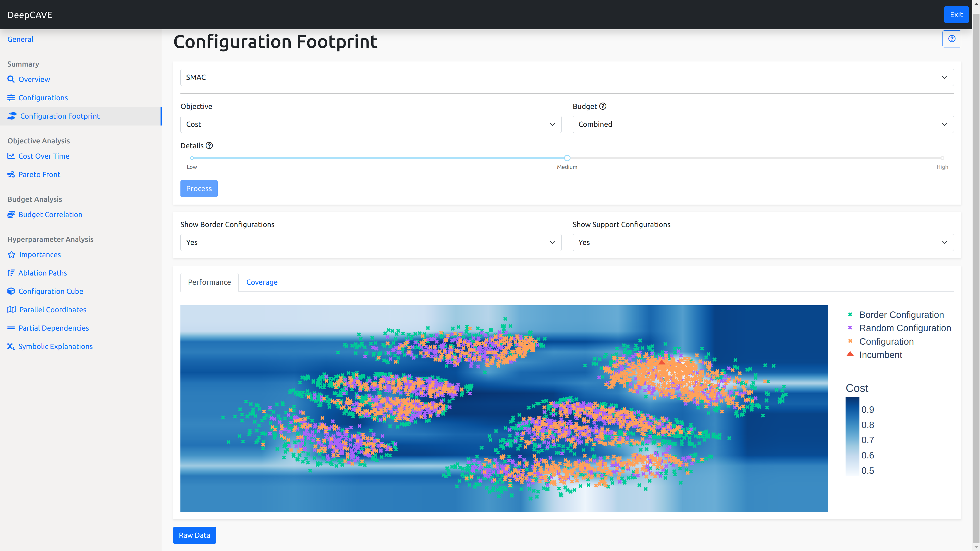Click the Raw Data button

(x=194, y=535)
